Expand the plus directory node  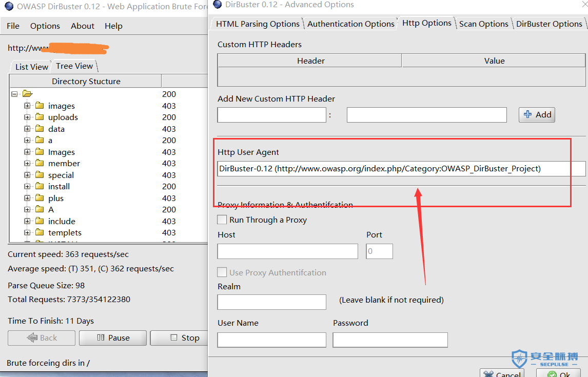point(27,198)
